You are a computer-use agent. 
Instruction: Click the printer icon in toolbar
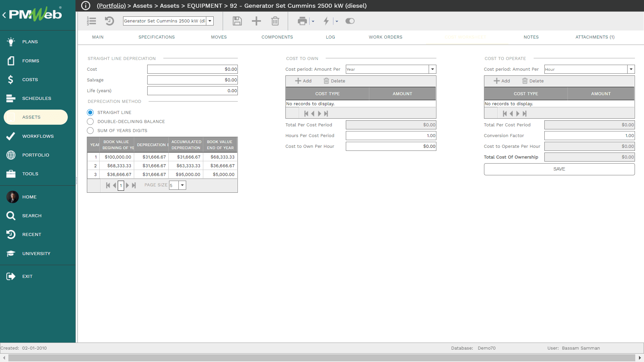302,21
